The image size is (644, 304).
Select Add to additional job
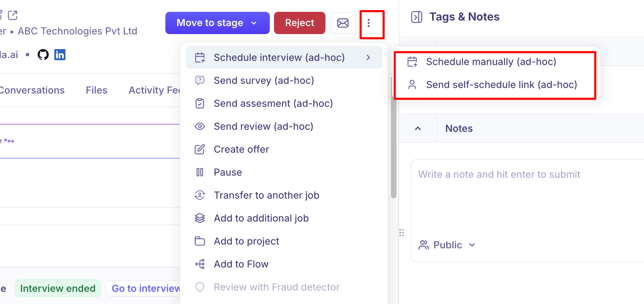click(x=284, y=218)
